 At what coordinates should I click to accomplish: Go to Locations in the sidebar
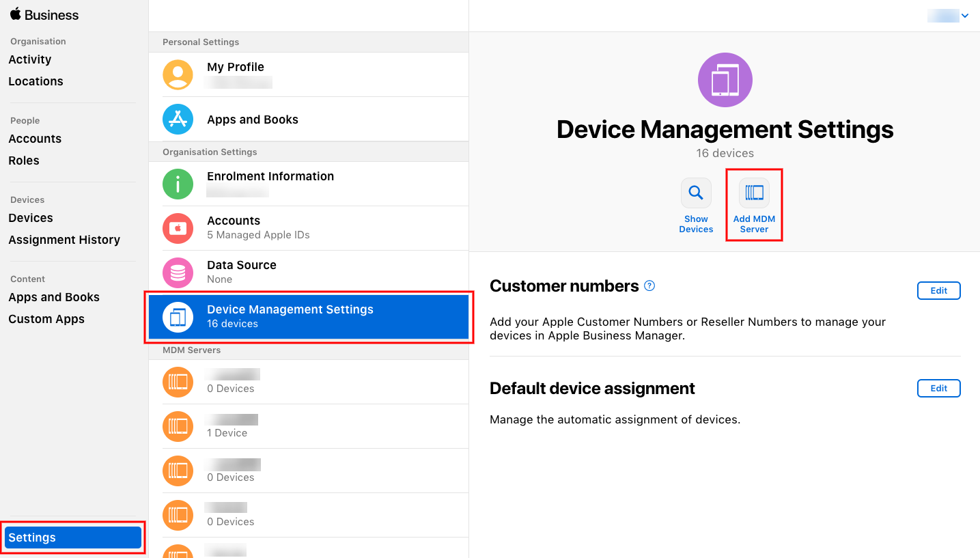pos(36,81)
